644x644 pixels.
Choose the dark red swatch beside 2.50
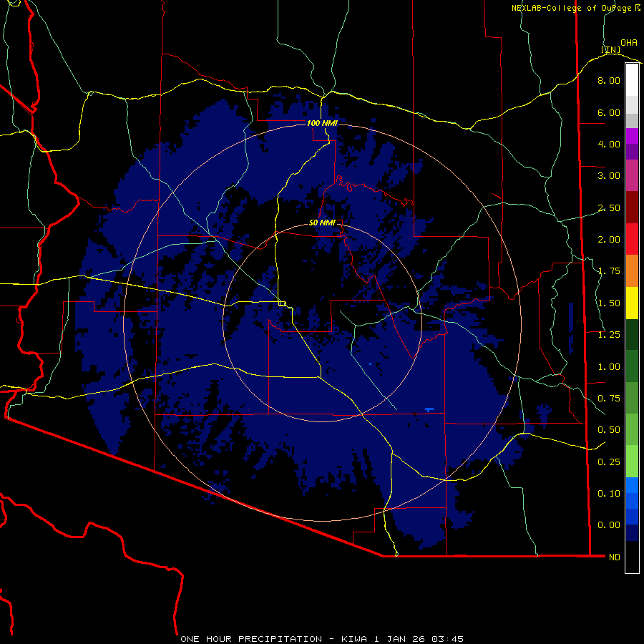[x=632, y=208]
